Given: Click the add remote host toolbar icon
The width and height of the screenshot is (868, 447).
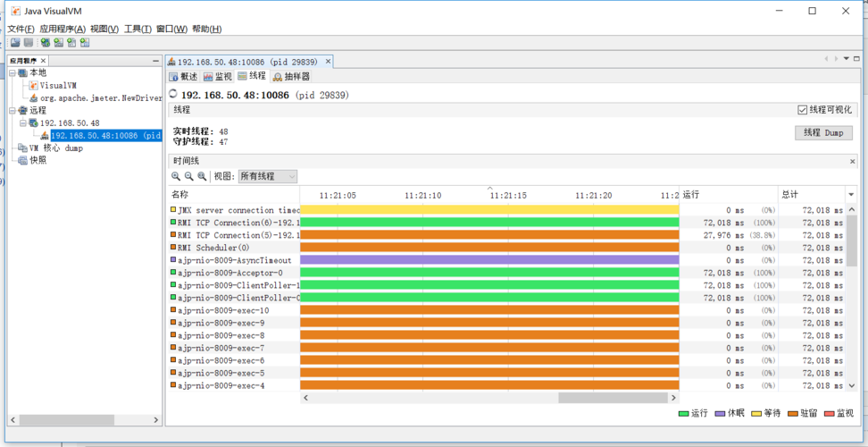Looking at the screenshot, I should pos(46,43).
